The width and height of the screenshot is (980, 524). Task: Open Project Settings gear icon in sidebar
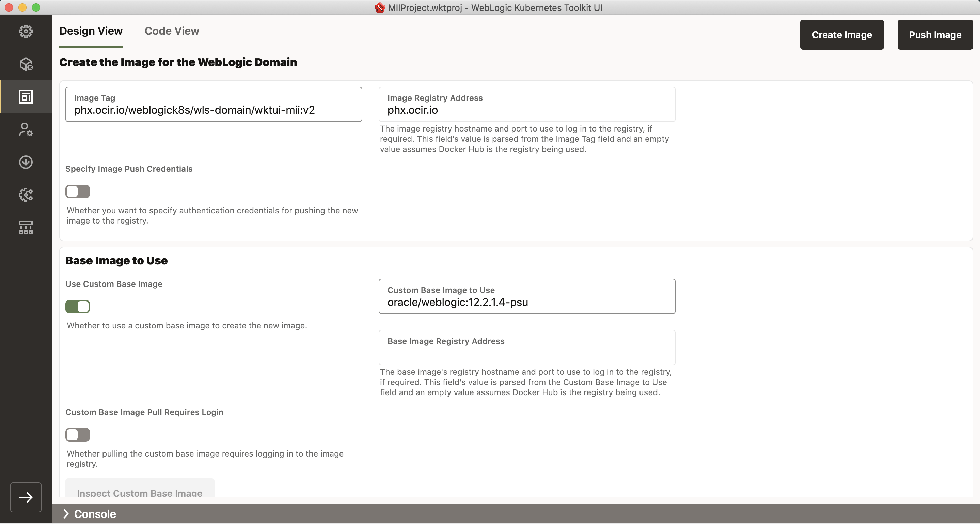point(26,31)
